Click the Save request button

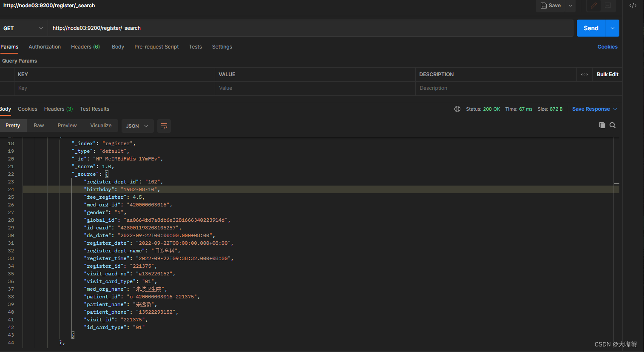tap(550, 6)
